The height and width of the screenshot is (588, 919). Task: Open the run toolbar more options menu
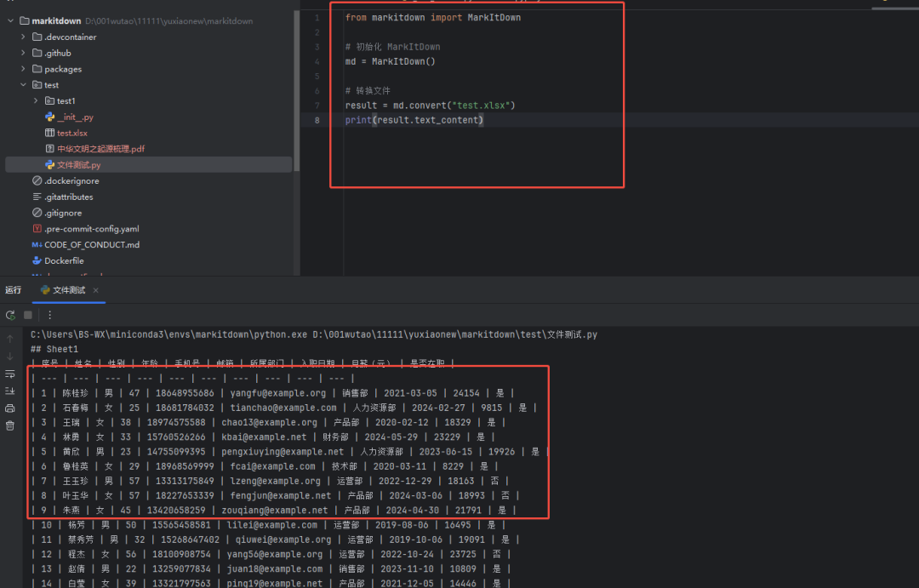[x=50, y=316]
